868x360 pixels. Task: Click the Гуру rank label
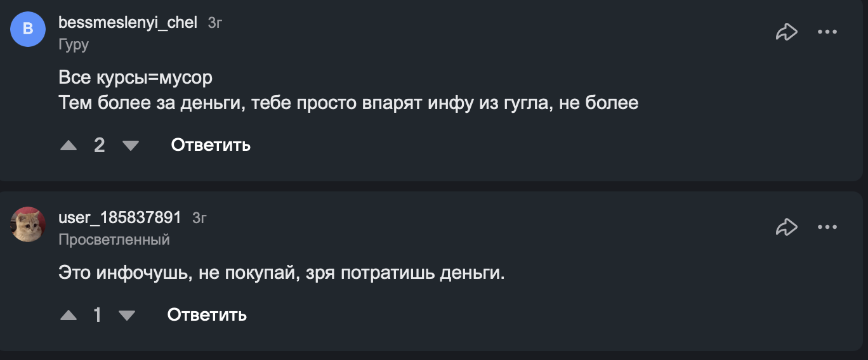click(74, 44)
